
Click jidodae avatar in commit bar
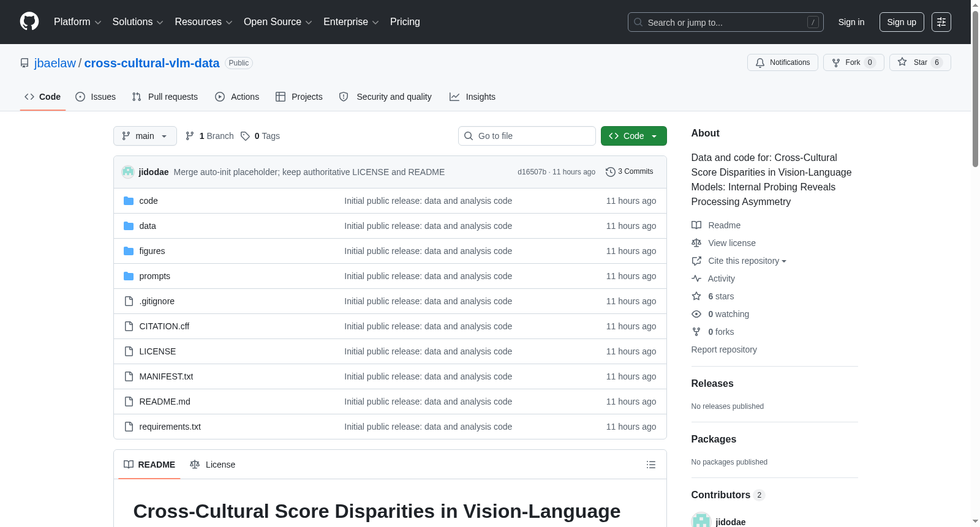pyautogui.click(x=128, y=172)
